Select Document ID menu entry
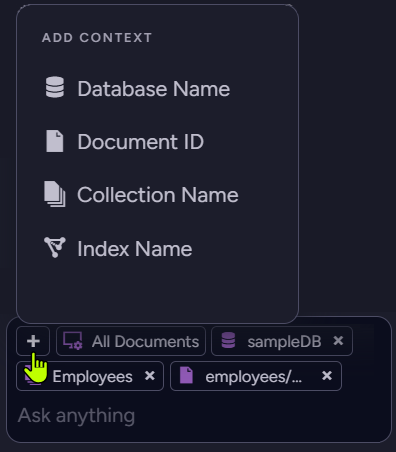396x452 pixels. pos(124,142)
